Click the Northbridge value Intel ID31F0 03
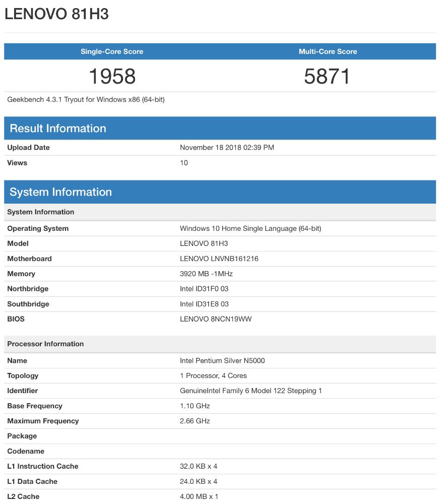Screen dimensions: 440x504 click(x=204, y=289)
